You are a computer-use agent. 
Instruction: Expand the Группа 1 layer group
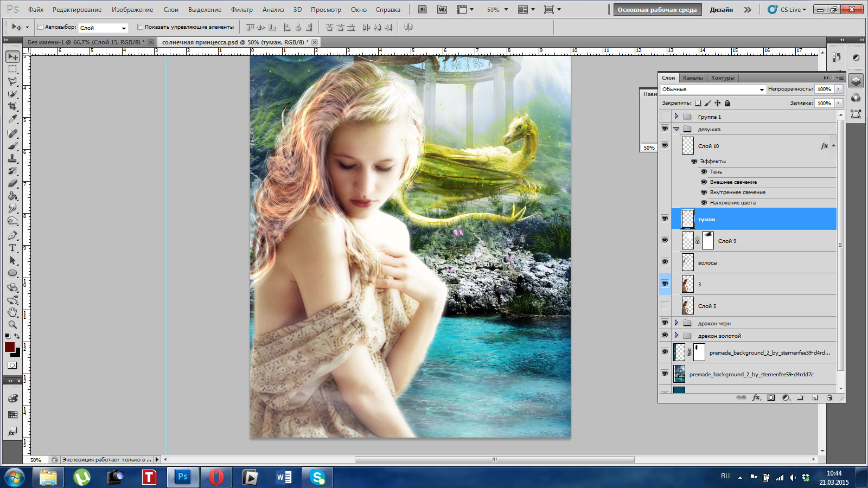pyautogui.click(x=676, y=117)
